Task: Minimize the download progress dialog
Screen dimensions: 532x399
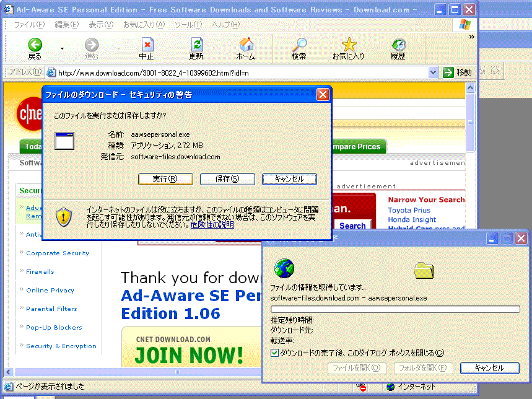Action: point(492,238)
